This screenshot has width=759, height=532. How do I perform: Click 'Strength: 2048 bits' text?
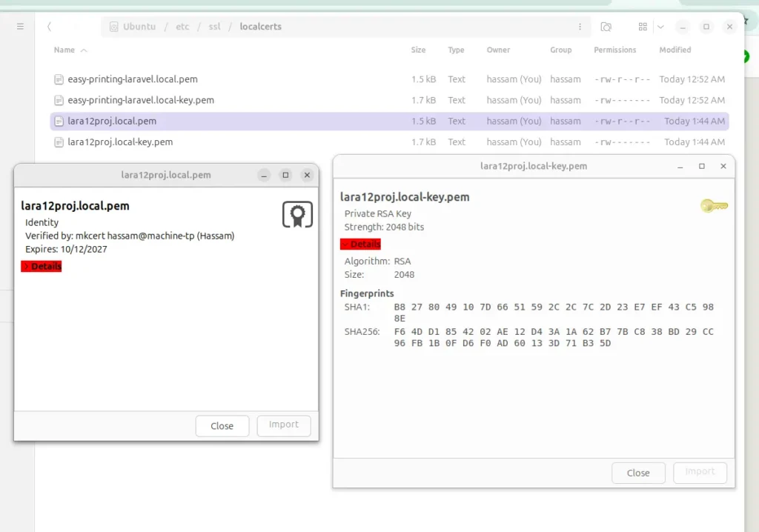[384, 227]
